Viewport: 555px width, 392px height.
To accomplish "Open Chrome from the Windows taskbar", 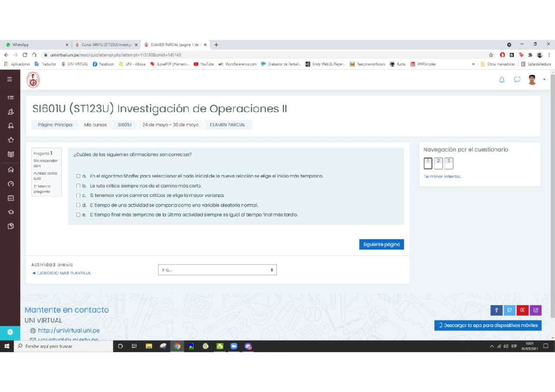I will point(177,346).
